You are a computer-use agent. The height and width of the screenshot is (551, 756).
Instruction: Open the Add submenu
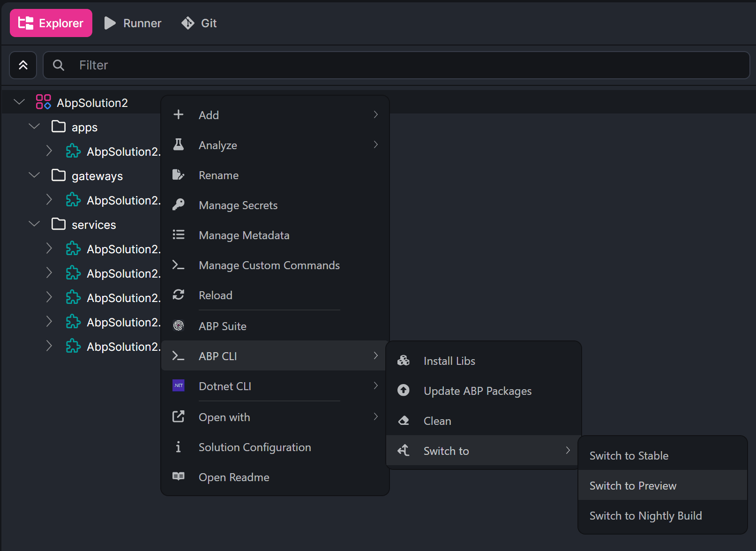tap(275, 115)
